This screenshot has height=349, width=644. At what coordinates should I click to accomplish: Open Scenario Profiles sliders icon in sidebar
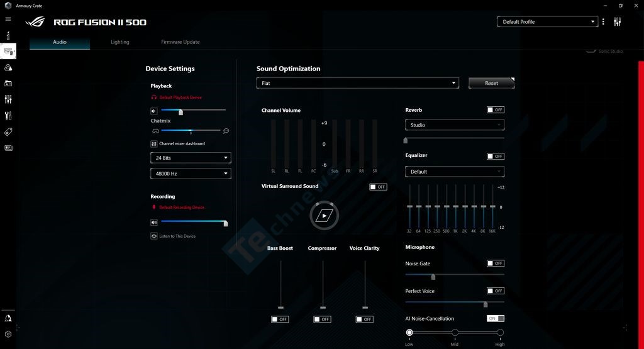click(x=8, y=99)
